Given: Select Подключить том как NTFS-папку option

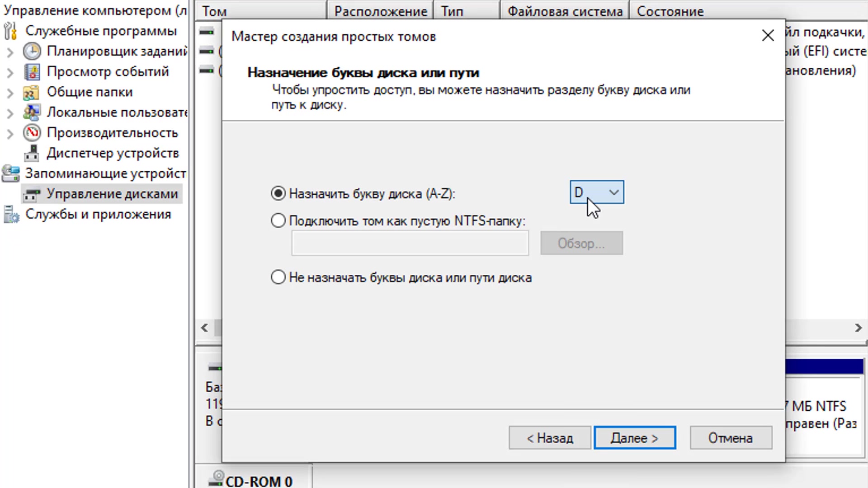Looking at the screenshot, I should pos(278,221).
